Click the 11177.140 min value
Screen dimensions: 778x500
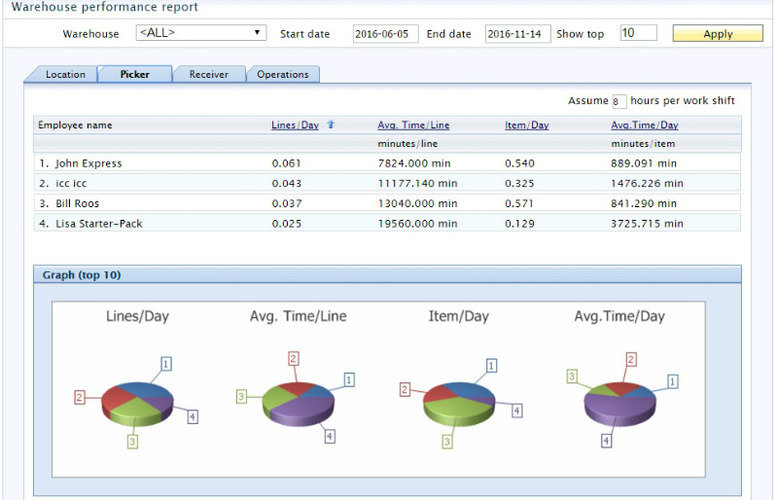click(417, 183)
